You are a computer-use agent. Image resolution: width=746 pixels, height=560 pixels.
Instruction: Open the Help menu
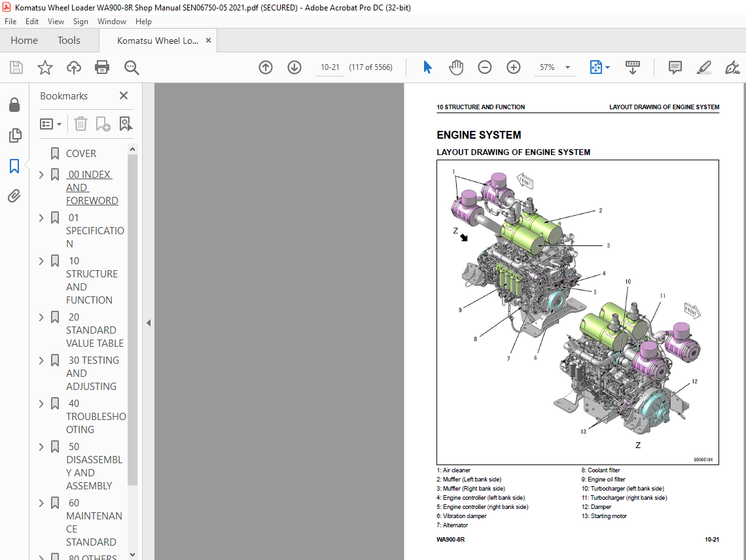coord(143,22)
